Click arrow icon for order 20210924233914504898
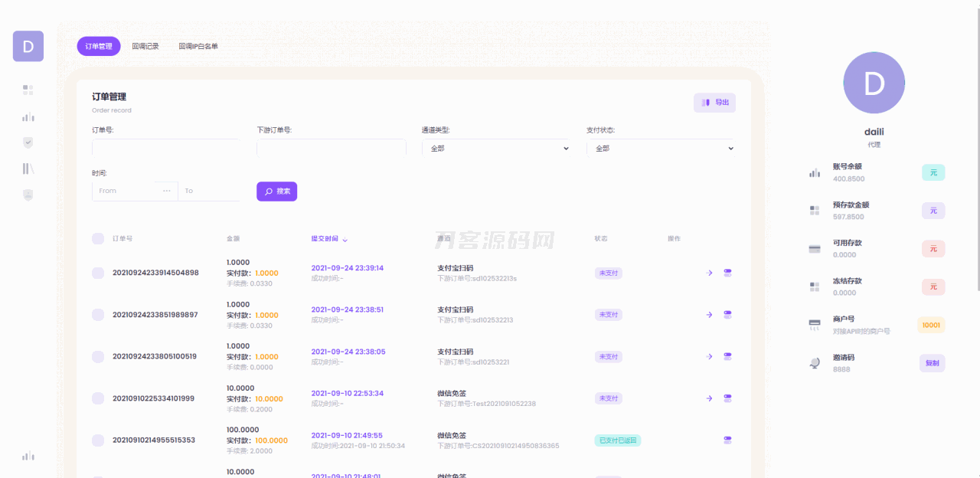The image size is (980, 478). tap(709, 273)
